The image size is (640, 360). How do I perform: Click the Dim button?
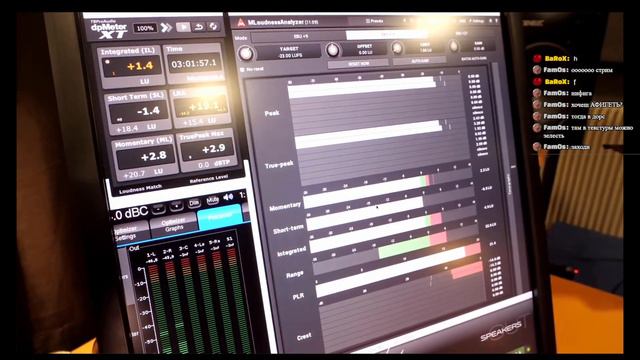pyautogui.click(x=194, y=203)
